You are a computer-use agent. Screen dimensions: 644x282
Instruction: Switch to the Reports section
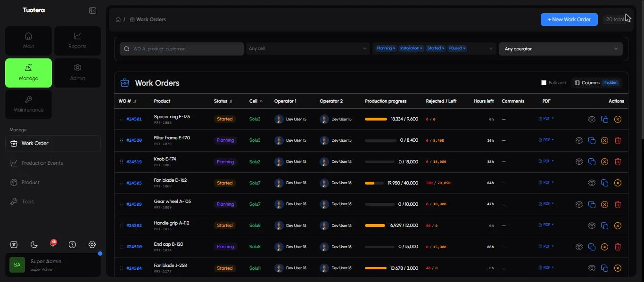pyautogui.click(x=77, y=40)
